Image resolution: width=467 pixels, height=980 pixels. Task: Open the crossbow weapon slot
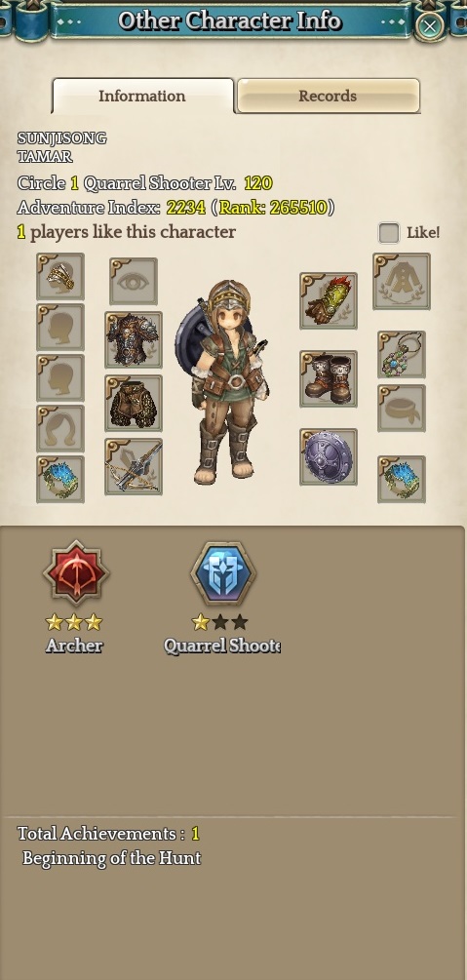(134, 467)
